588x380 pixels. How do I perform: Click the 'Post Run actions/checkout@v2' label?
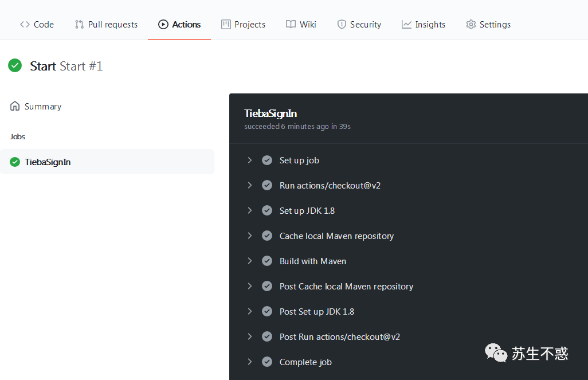pos(340,337)
